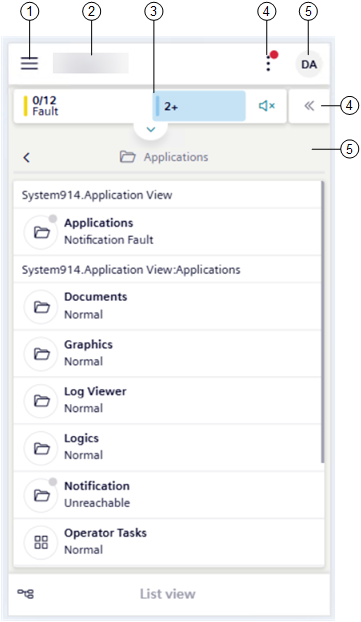
Task: Click Normal status under Operator Tasks
Action: 84,550
